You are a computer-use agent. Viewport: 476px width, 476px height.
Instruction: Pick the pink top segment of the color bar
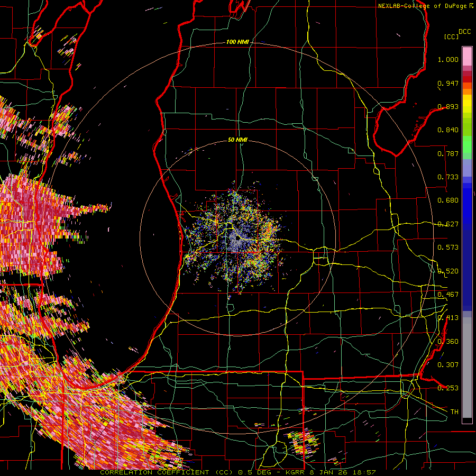click(x=467, y=57)
